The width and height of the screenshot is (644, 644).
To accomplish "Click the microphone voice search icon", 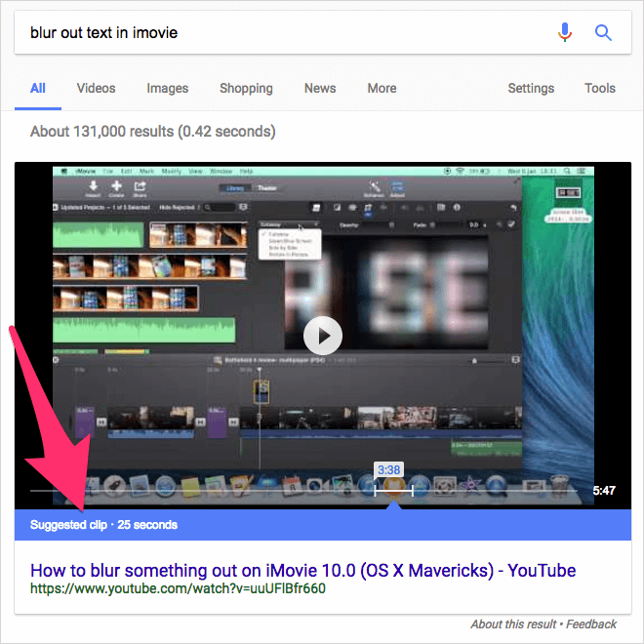I will [565, 32].
